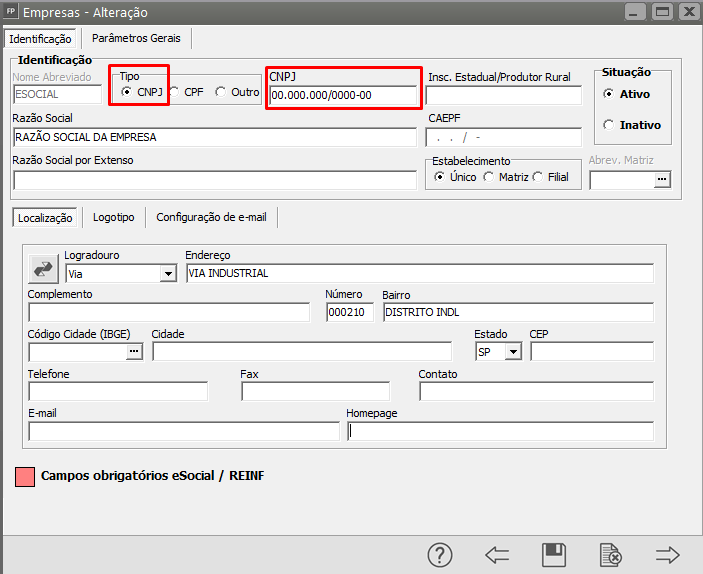This screenshot has height=574, width=703.
Task: Click the cancel document icon
Action: tap(610, 554)
